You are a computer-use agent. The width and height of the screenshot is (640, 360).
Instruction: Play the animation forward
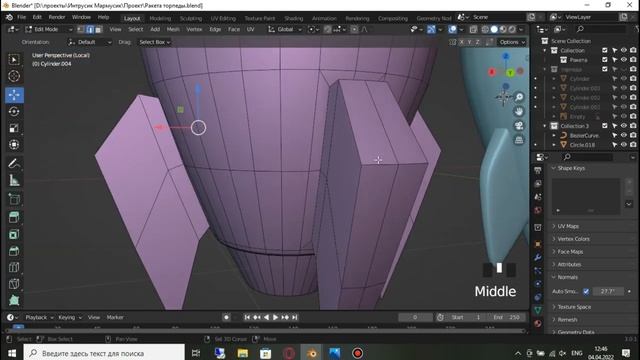pos(276,317)
